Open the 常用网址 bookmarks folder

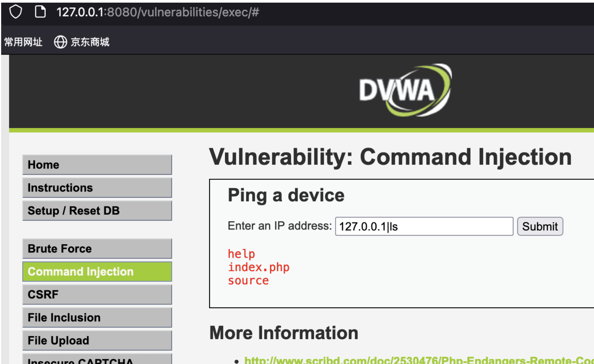[x=23, y=42]
